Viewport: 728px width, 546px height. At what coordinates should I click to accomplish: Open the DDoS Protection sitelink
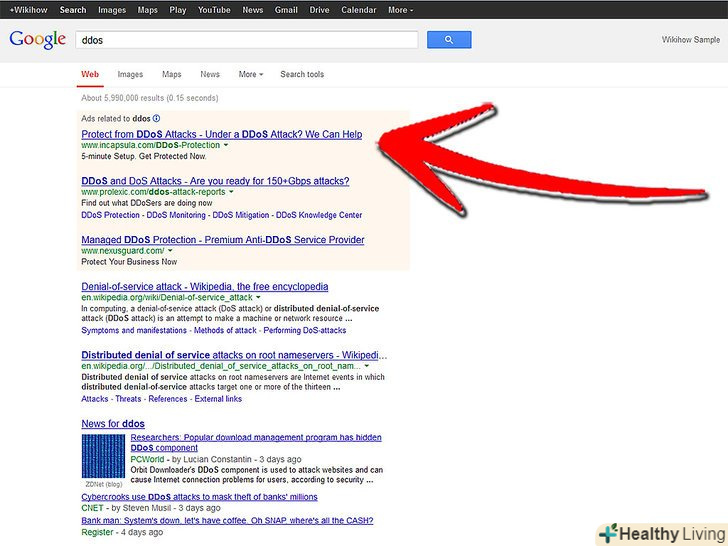pos(110,215)
